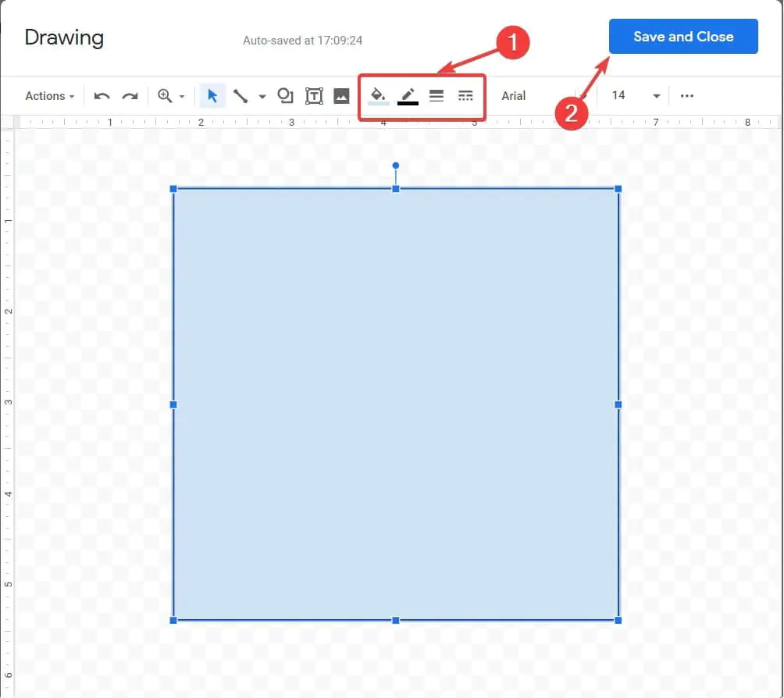The width and height of the screenshot is (784, 698).
Task: Click the right-middle resize handle of the square
Action: coord(618,404)
